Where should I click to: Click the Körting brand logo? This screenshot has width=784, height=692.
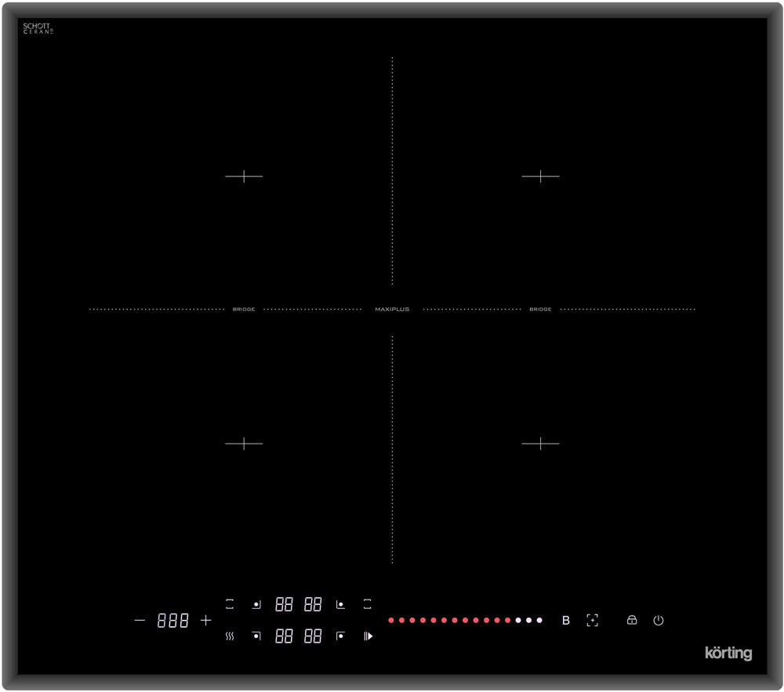728,653
